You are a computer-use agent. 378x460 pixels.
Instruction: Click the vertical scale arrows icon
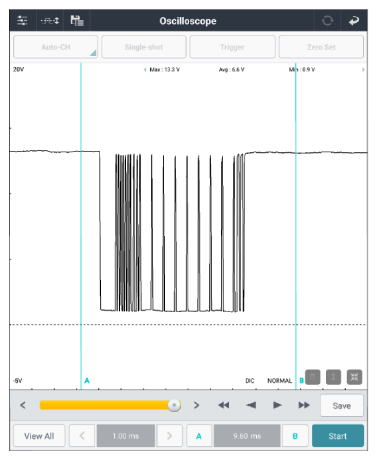333,377
